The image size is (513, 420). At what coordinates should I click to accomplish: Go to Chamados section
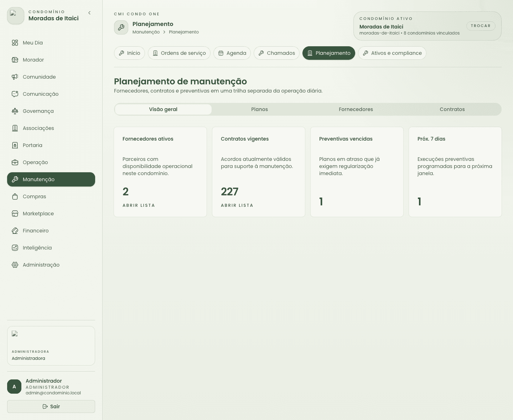click(276, 53)
